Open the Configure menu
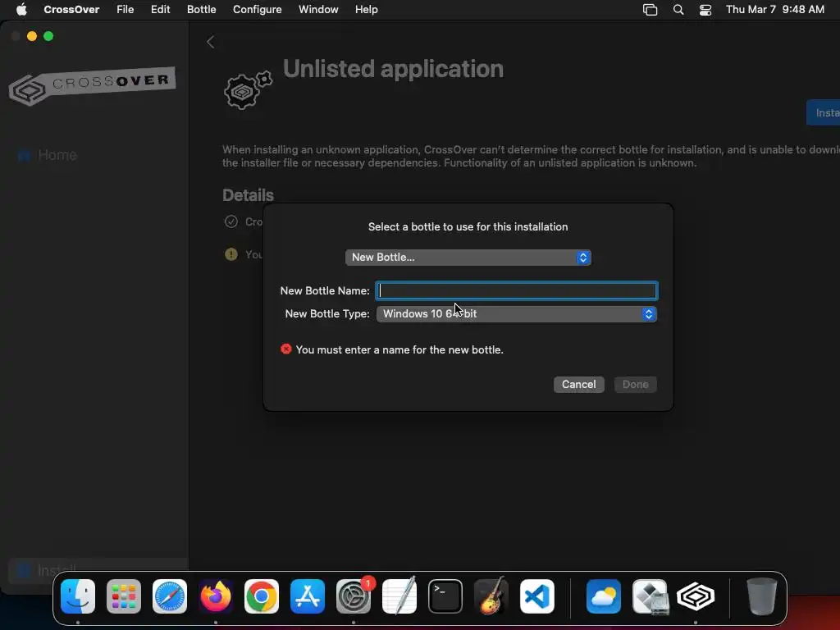Screen dimensions: 840x630 click(257, 10)
